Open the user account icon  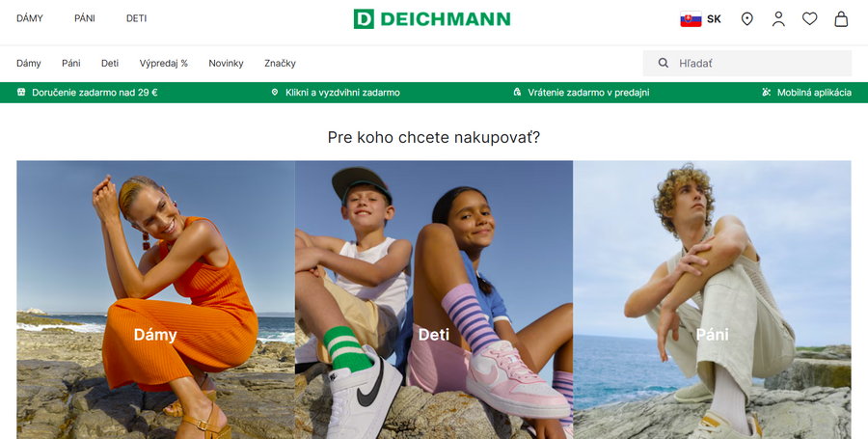[x=778, y=19]
